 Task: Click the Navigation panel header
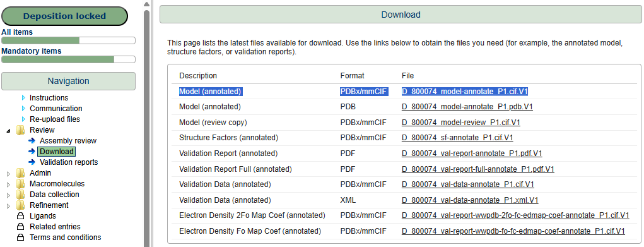[x=68, y=81]
